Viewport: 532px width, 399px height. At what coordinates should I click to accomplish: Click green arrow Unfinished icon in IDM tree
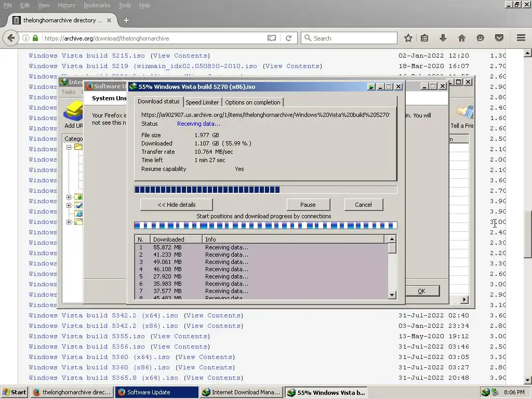point(79,197)
